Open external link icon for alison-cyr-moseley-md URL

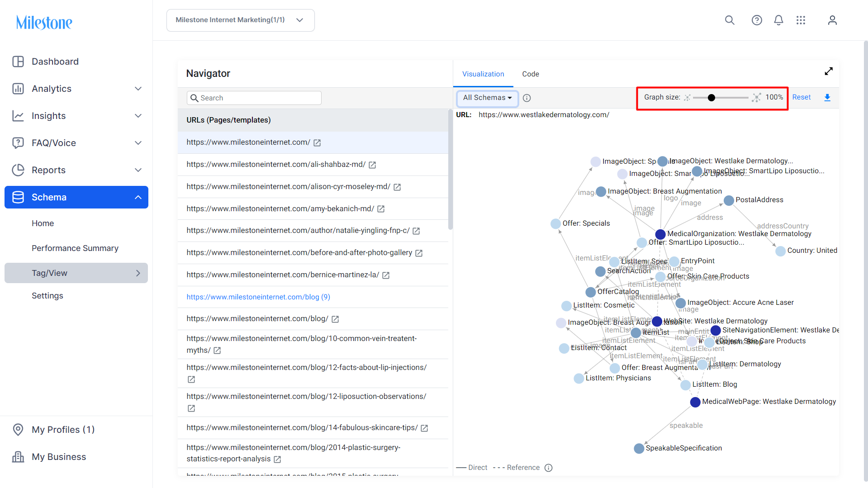point(397,187)
